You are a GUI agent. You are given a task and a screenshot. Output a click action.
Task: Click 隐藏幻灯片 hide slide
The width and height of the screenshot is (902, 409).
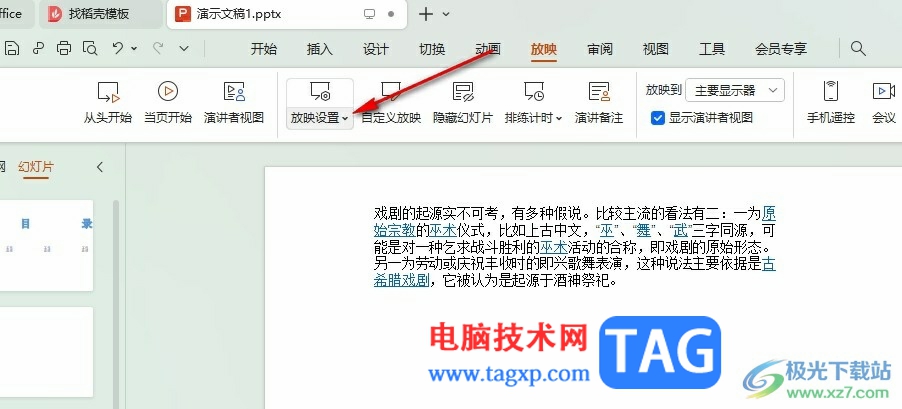pyautogui.click(x=463, y=104)
